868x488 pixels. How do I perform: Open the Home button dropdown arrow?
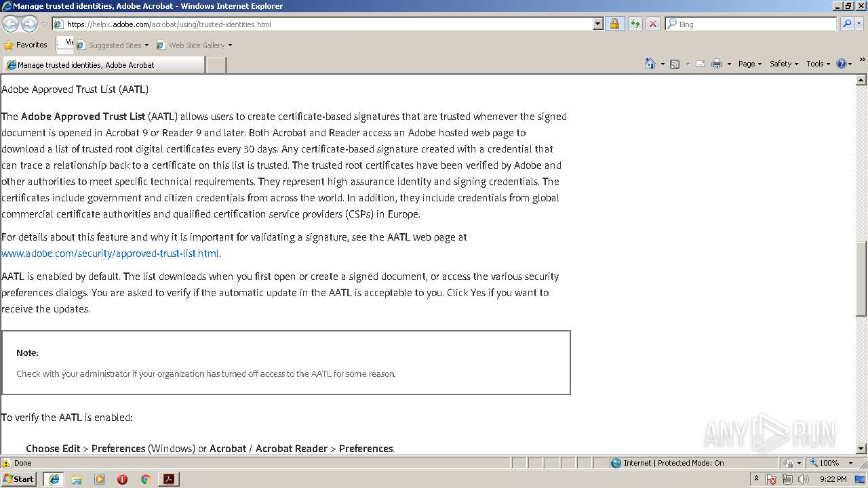(x=662, y=64)
